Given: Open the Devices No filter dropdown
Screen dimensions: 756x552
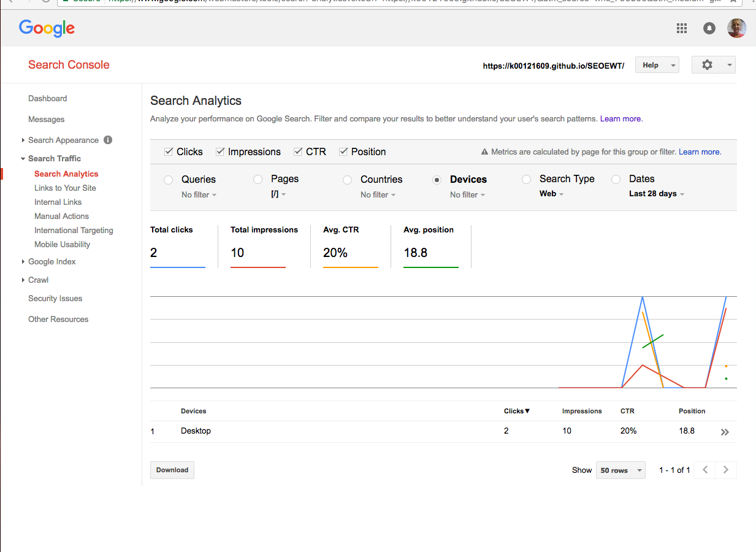Looking at the screenshot, I should tap(468, 194).
